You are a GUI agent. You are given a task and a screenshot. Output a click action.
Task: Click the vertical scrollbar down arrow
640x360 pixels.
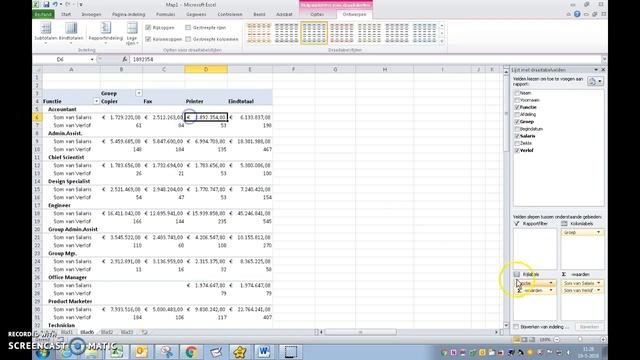[507, 325]
